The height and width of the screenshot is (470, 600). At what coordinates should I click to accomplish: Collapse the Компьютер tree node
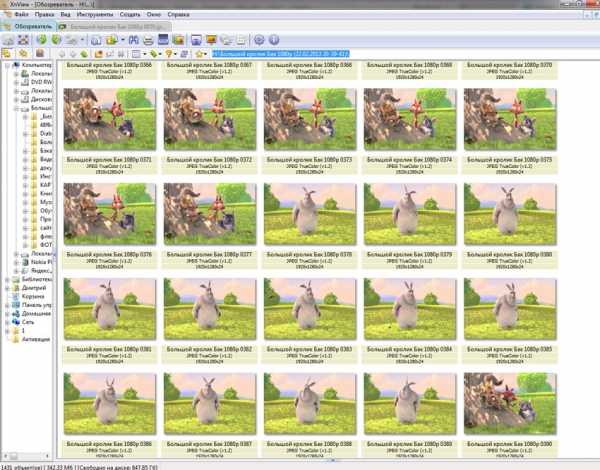(7, 65)
